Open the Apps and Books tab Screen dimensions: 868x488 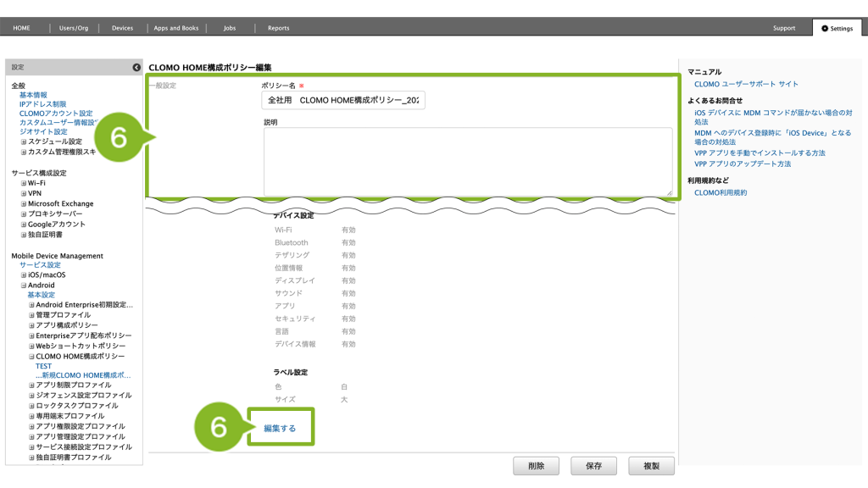point(176,28)
